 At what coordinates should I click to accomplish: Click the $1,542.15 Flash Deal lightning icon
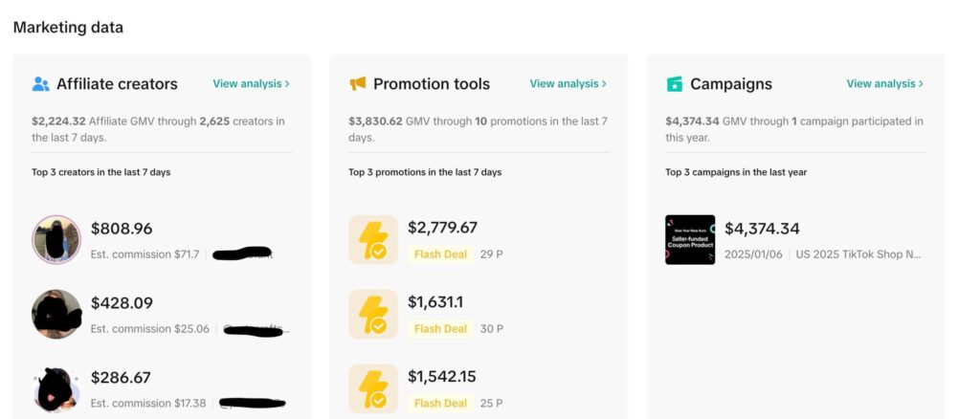point(373,388)
